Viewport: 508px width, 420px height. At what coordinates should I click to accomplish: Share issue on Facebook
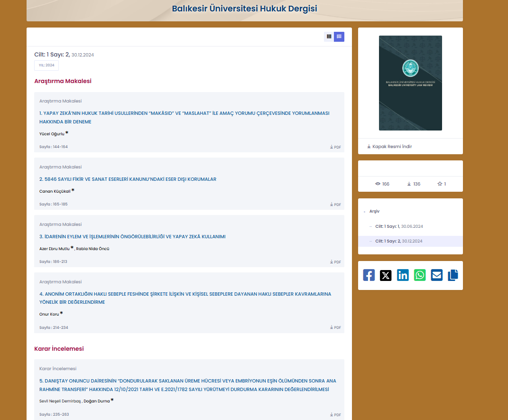[x=369, y=275]
